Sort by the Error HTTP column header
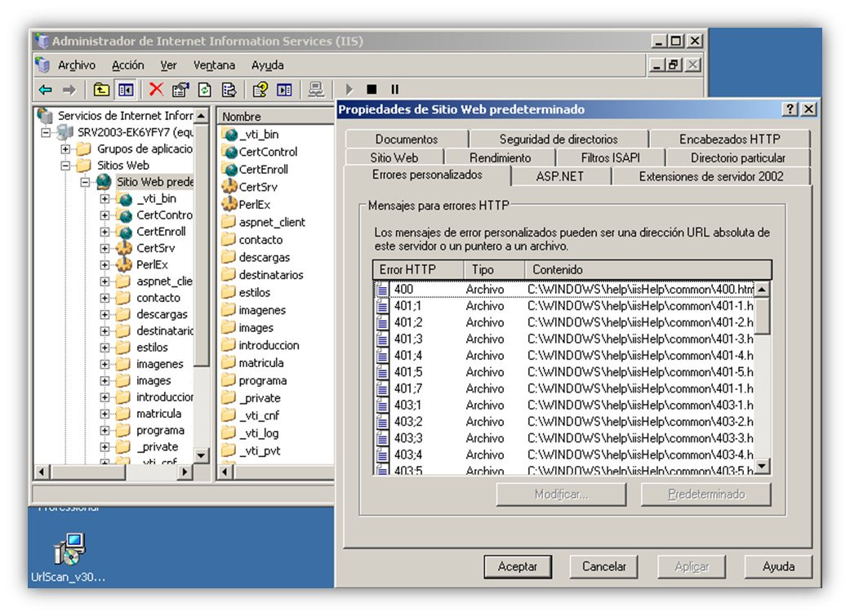The image size is (850, 616). point(418,270)
